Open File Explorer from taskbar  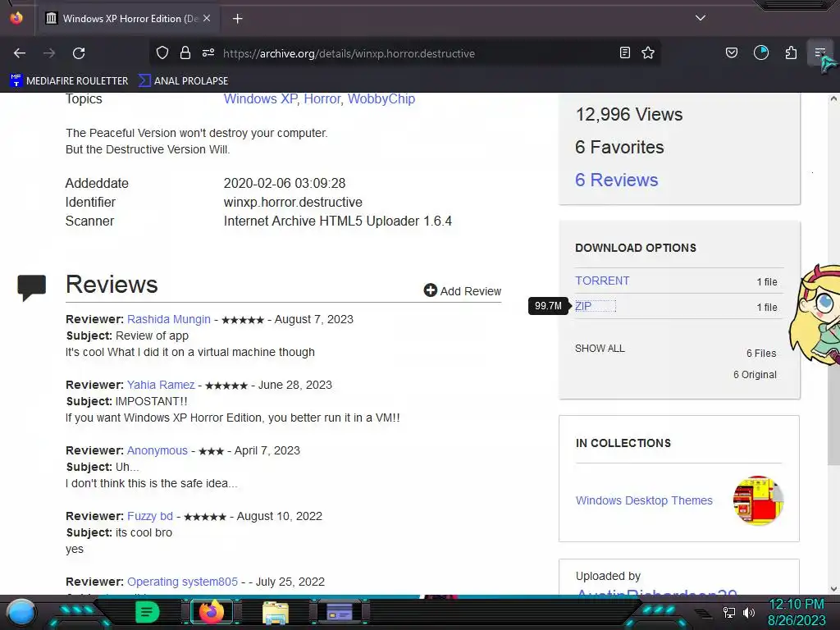[x=276, y=612]
